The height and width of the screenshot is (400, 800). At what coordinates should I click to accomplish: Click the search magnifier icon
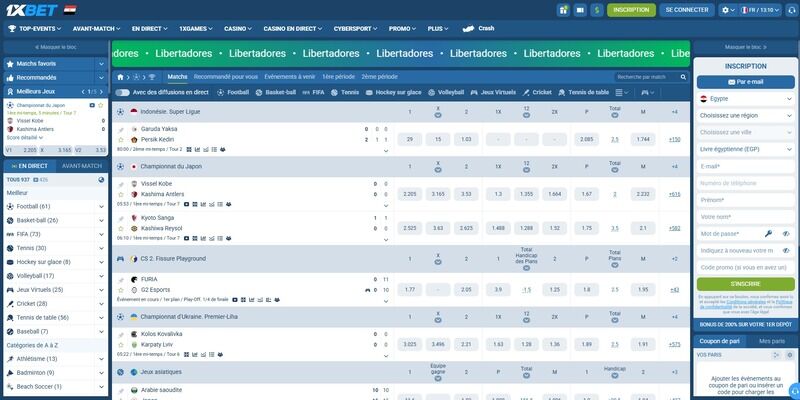click(683, 77)
